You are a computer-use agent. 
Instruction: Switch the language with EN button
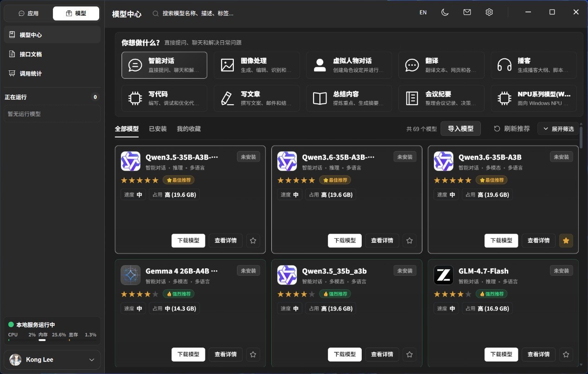(423, 13)
